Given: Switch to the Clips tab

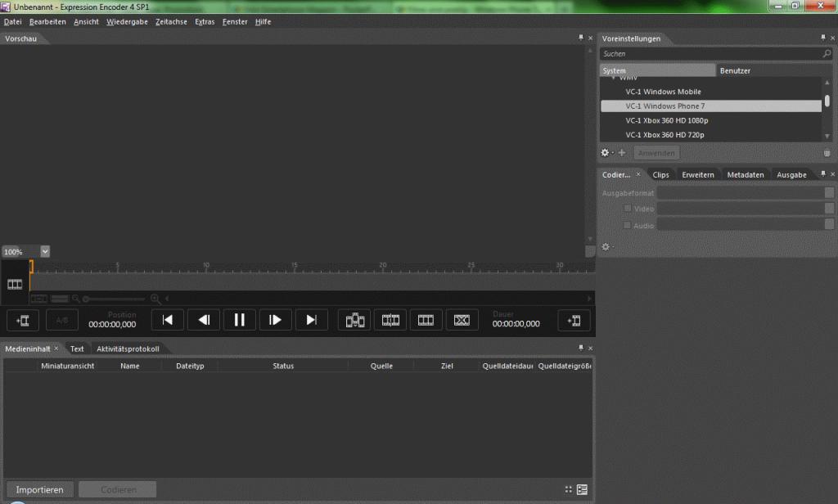Looking at the screenshot, I should pos(660,175).
